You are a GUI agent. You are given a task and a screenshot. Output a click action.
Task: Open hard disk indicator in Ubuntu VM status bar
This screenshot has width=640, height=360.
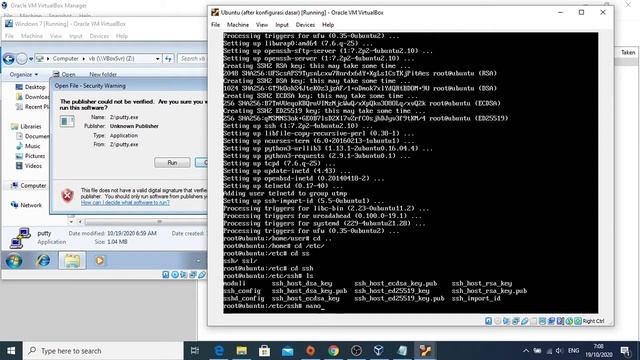coord(488,321)
